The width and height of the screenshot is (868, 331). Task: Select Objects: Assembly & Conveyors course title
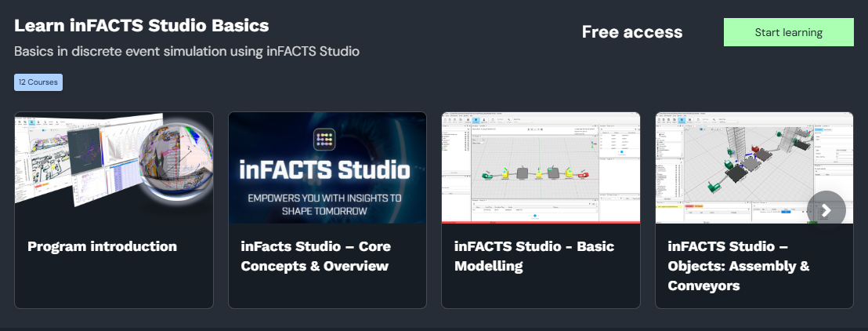coord(739,266)
